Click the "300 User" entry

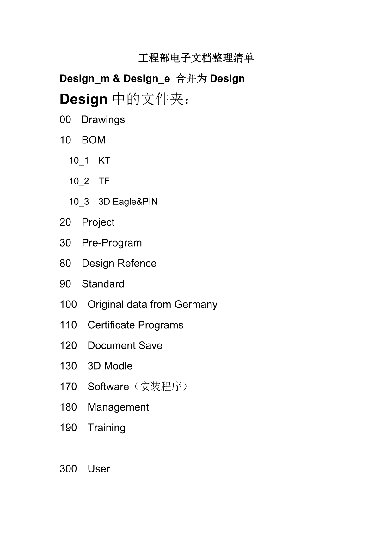(x=84, y=469)
